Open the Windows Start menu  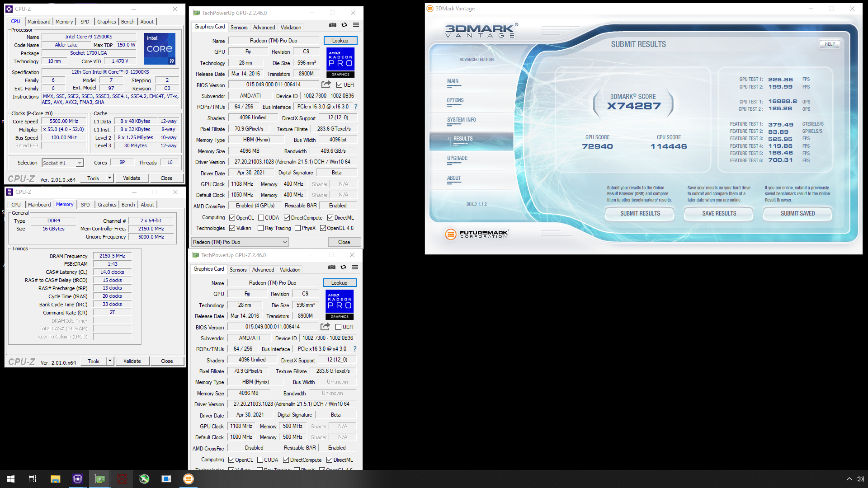(x=11, y=479)
